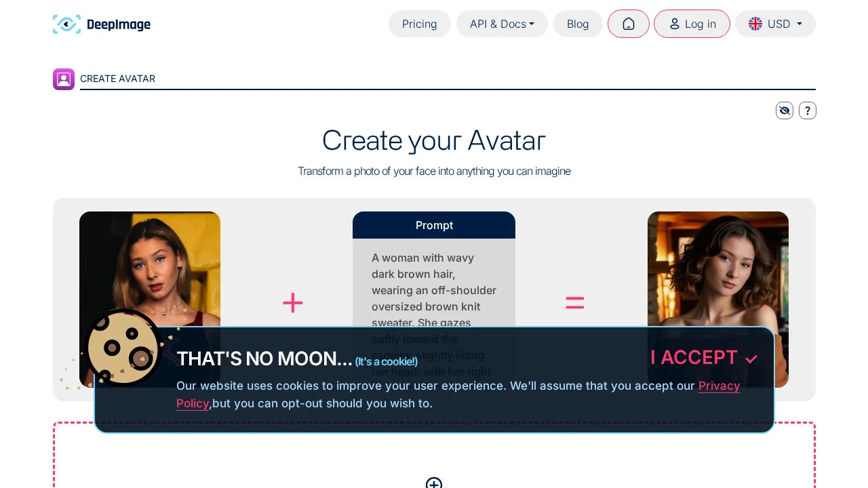868x488 pixels.
Task: Click the cookie illustration in the banner
Action: pyautogui.click(x=123, y=348)
